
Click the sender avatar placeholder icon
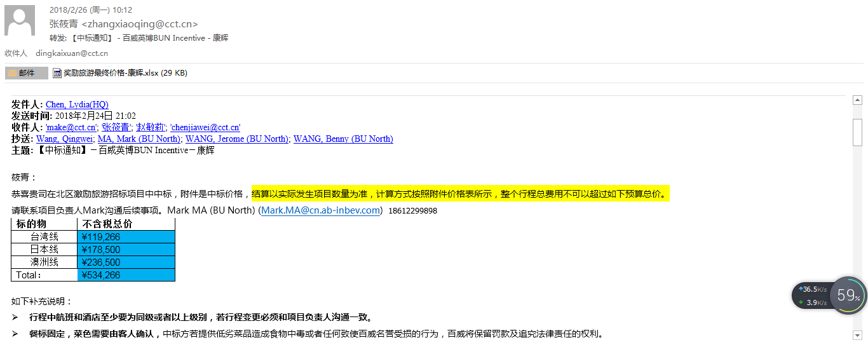coord(20,20)
